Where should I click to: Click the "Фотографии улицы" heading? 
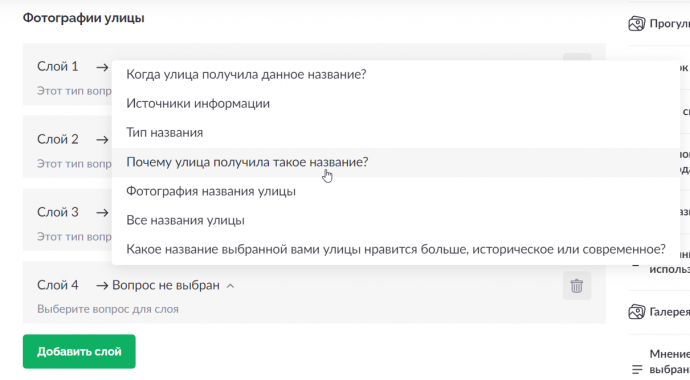(84, 18)
